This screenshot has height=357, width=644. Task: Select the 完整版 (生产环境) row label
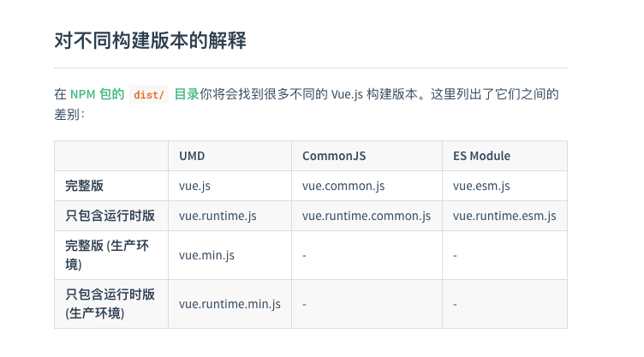pyautogui.click(x=111, y=255)
